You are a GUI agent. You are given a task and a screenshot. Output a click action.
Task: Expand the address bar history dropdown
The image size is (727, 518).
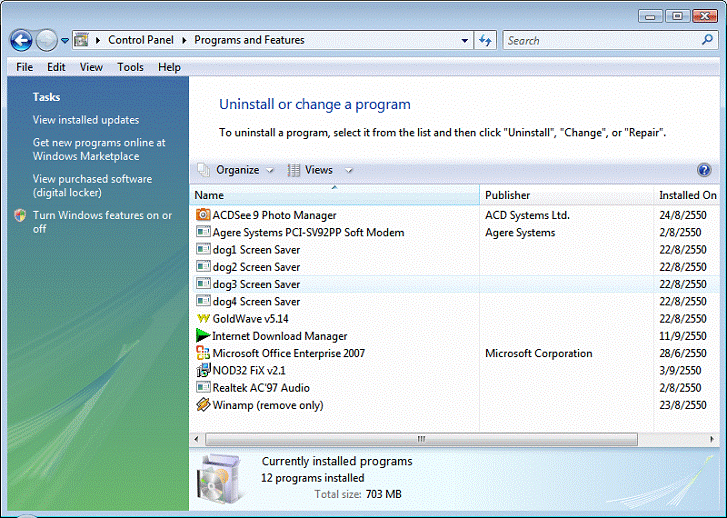tap(464, 40)
